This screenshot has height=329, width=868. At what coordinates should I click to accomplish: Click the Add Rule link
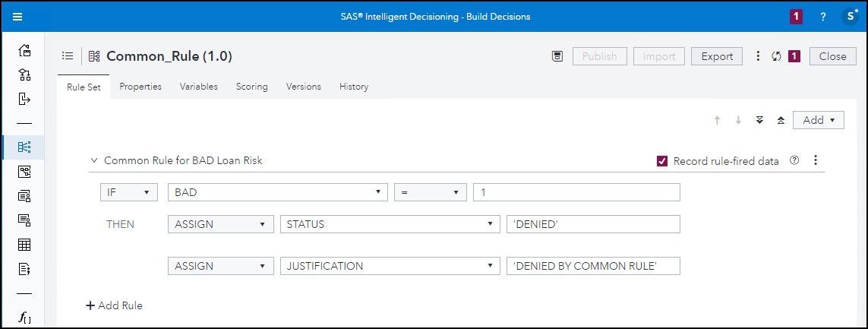114,305
